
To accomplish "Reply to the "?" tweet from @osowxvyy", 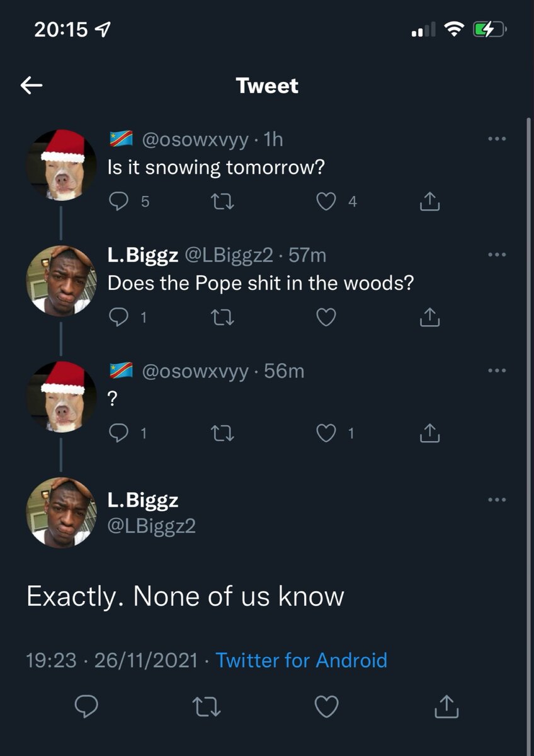I will click(118, 433).
